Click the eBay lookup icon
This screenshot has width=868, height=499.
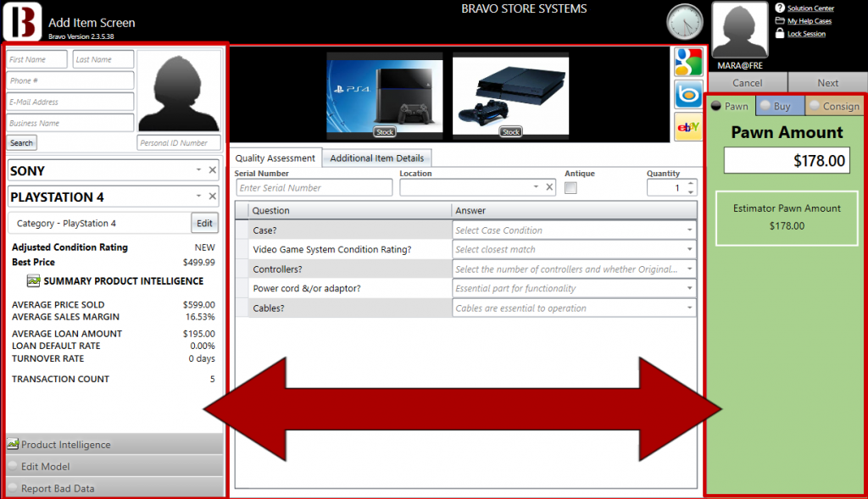(688, 126)
